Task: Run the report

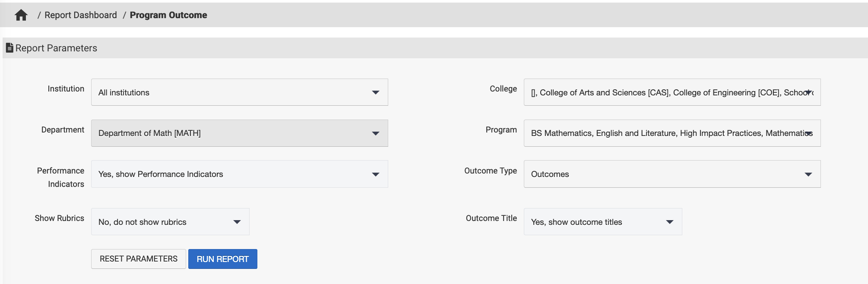Action: coord(222,259)
